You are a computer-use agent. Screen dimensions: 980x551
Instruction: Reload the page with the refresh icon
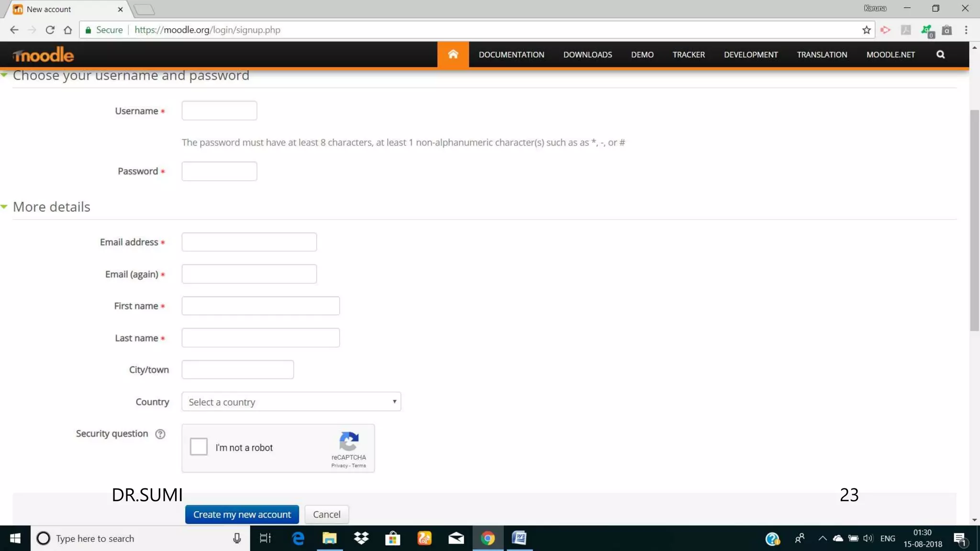(x=50, y=30)
